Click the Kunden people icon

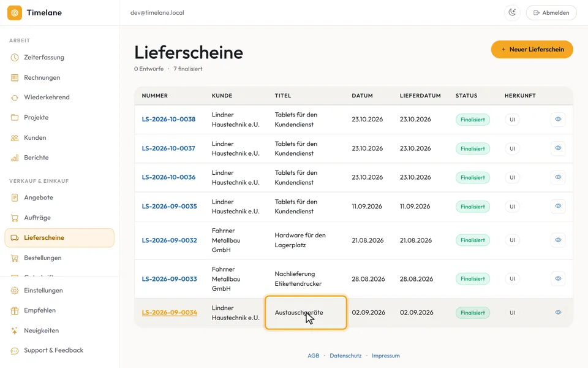[15, 138]
